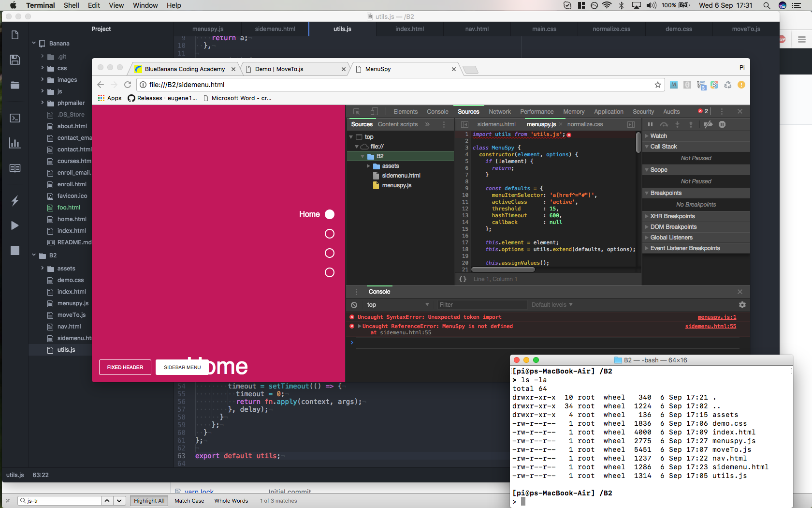Open the Shell menu in the menu bar
812x508 pixels.
click(x=72, y=5)
